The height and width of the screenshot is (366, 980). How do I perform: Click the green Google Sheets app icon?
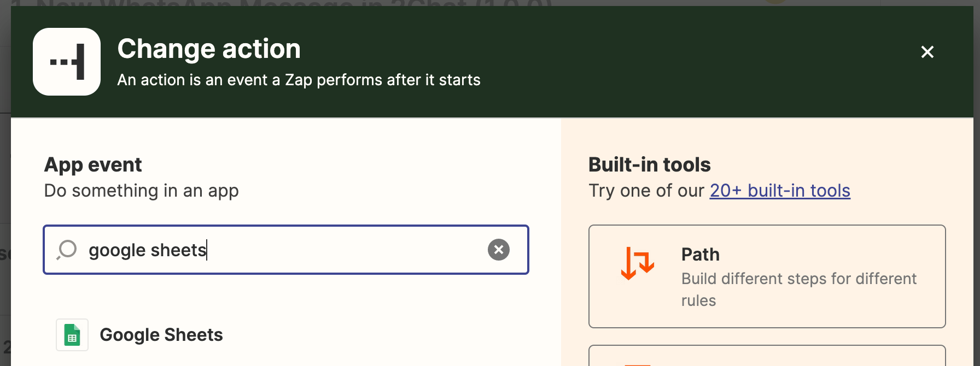click(72, 335)
